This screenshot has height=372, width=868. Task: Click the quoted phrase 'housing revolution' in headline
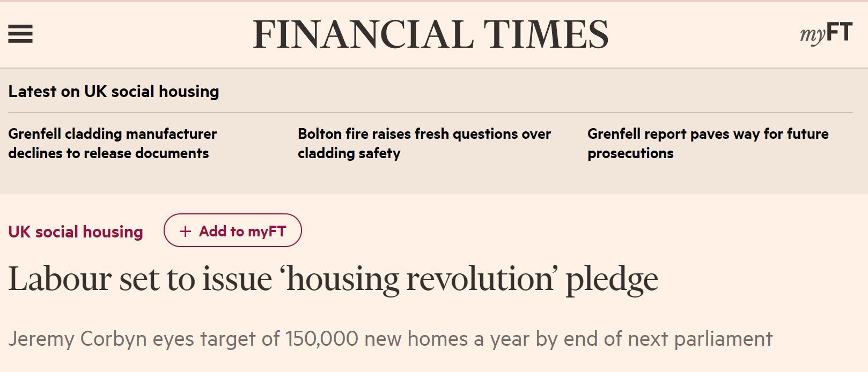pyautogui.click(x=419, y=279)
